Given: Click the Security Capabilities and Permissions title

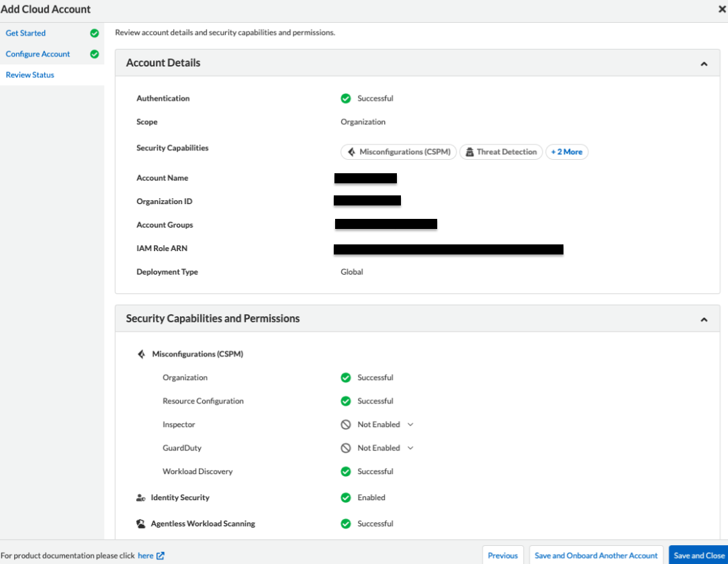Looking at the screenshot, I should tap(213, 318).
